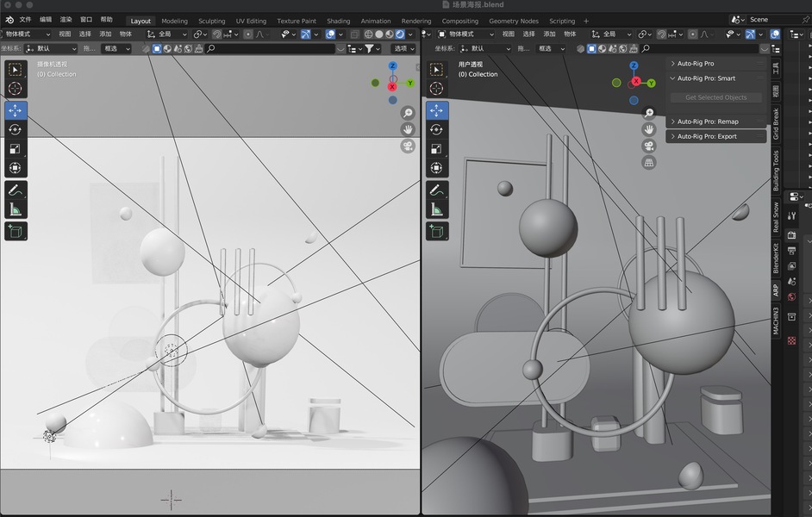Toggle snapping magnet in right viewport header
The height and width of the screenshot is (517, 812).
(x=661, y=34)
